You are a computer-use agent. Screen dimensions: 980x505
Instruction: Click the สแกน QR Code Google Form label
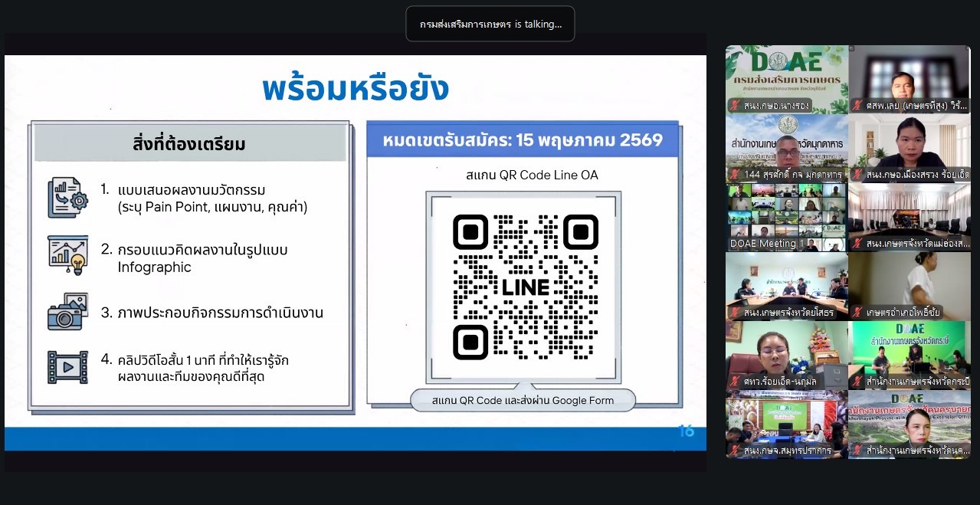click(x=523, y=400)
